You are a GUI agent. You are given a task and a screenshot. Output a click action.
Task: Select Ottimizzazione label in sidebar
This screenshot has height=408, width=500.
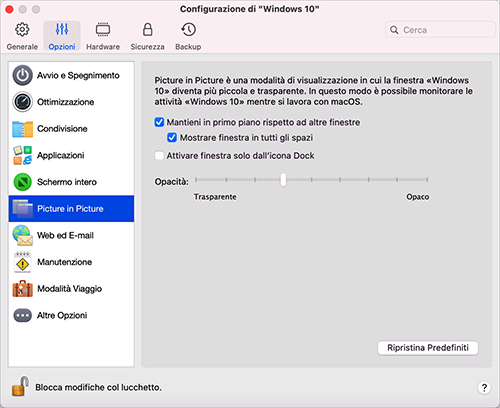tap(65, 102)
